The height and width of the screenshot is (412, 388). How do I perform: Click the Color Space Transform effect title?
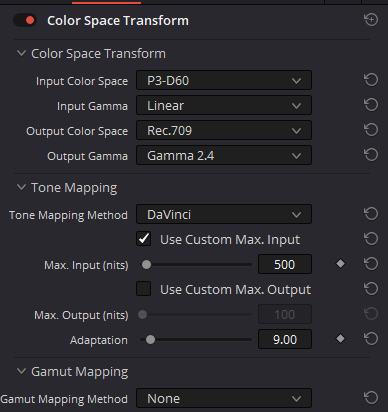click(118, 21)
